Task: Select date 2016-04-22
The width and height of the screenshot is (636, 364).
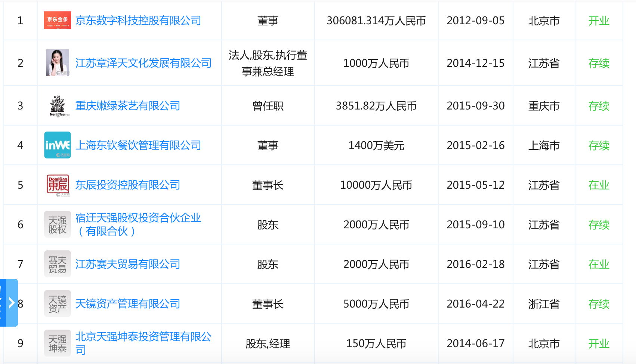Action: (476, 304)
